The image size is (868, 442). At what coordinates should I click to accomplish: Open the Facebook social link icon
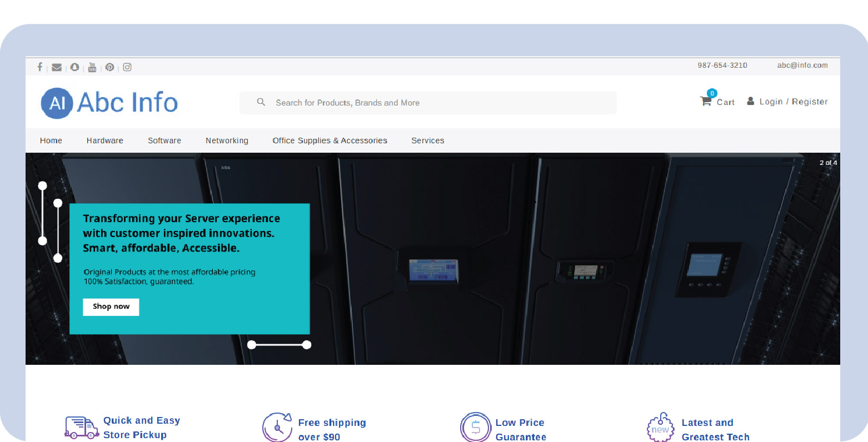39,67
